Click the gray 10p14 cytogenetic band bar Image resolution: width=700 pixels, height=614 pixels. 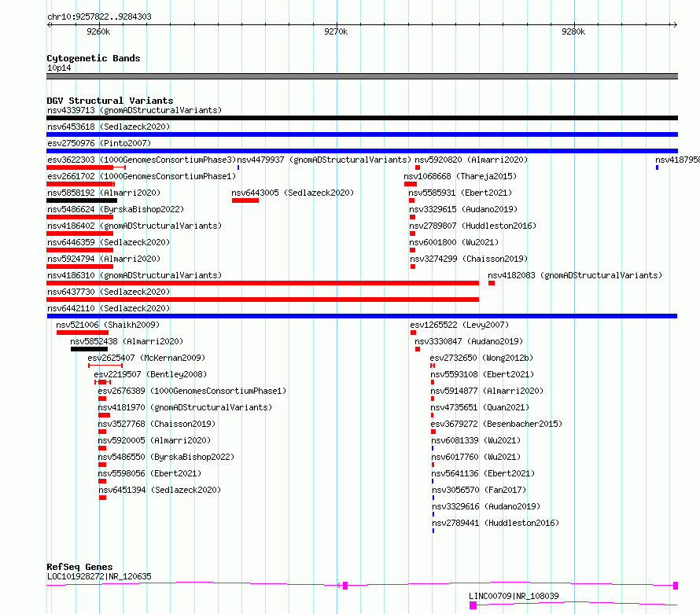(362, 76)
